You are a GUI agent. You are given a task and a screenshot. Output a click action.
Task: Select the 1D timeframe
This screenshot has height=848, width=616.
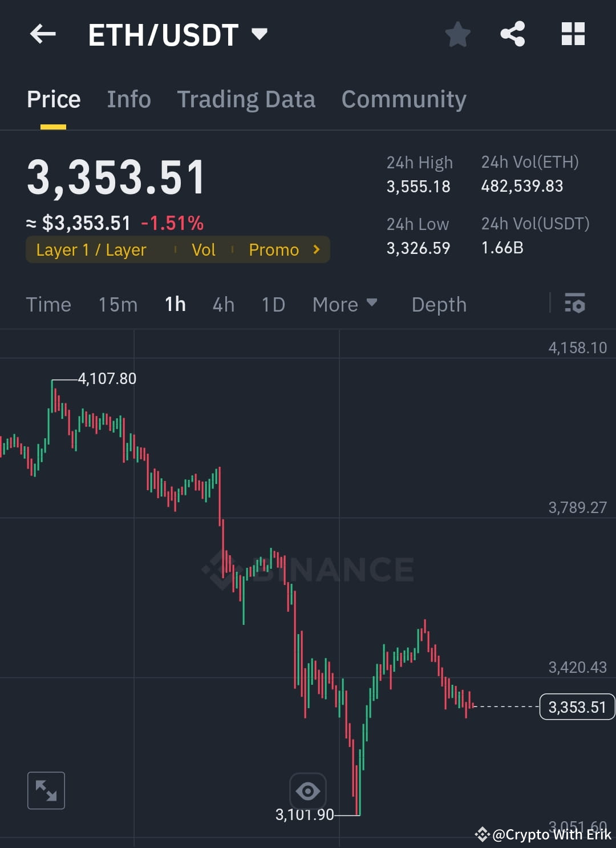point(273,304)
